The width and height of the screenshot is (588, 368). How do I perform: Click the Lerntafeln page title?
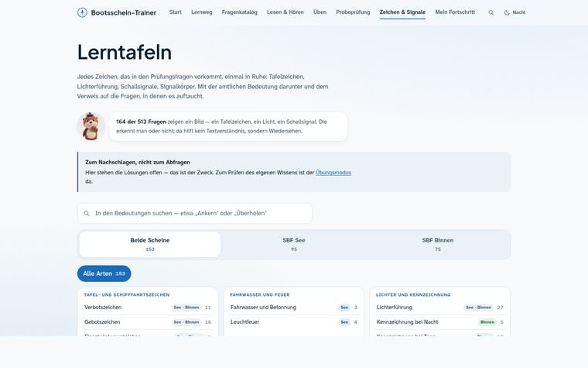pyautogui.click(x=125, y=52)
